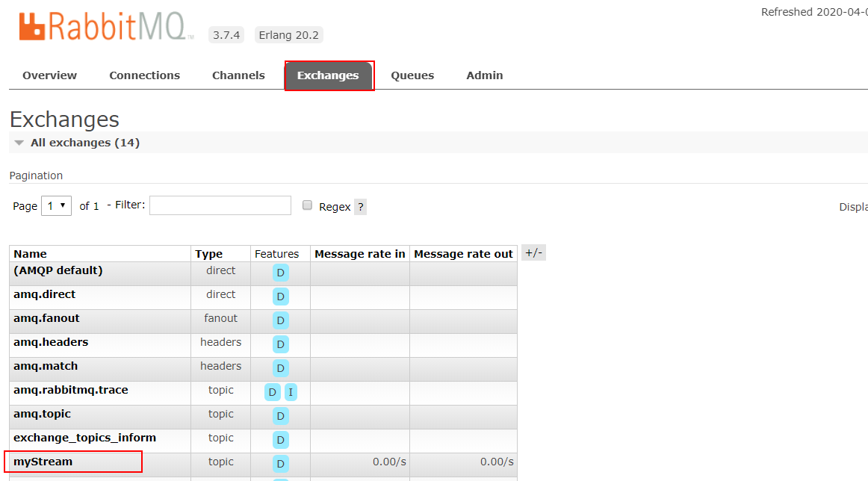The image size is (868, 481).
Task: Switch to the Connections tab
Action: coord(144,75)
